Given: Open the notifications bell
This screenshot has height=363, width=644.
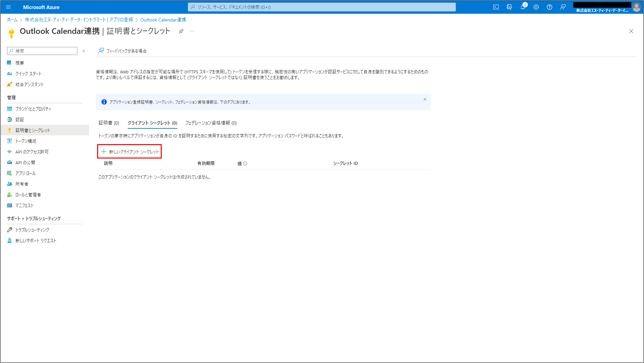Looking at the screenshot, I should pos(523,7).
